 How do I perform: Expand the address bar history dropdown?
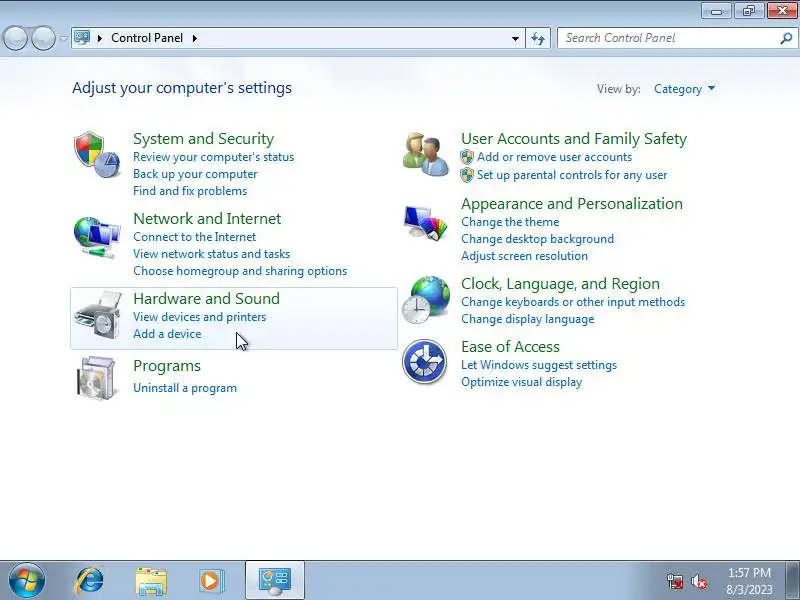(x=515, y=38)
